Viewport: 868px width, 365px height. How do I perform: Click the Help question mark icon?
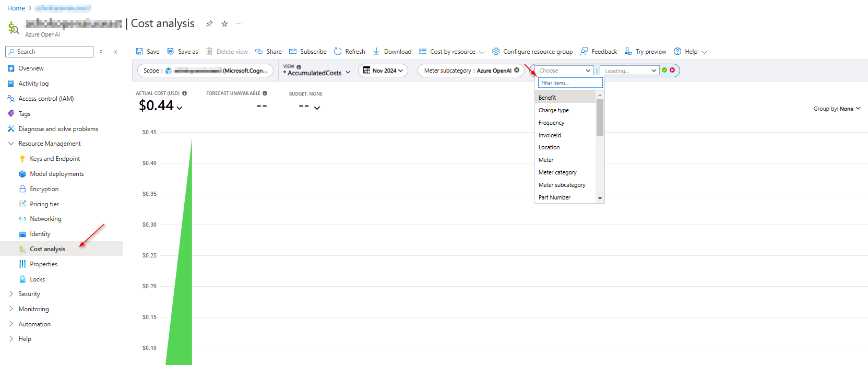677,51
